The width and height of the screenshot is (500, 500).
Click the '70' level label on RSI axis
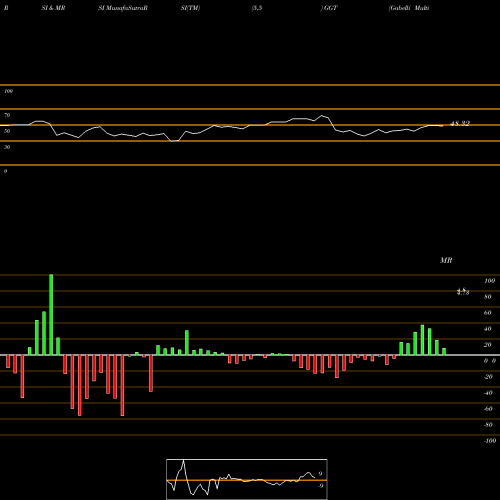coord(7,115)
